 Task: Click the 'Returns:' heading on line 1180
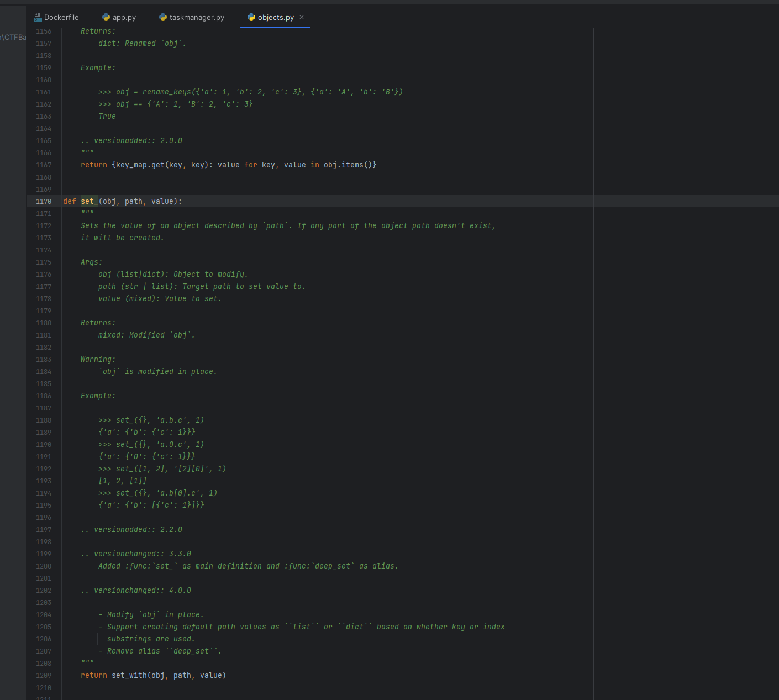point(98,323)
